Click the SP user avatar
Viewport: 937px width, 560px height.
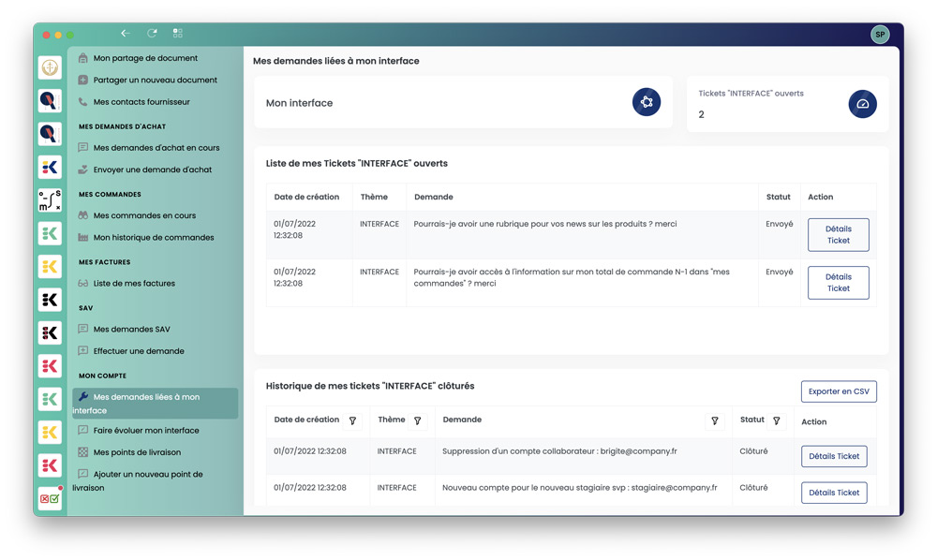click(x=879, y=35)
